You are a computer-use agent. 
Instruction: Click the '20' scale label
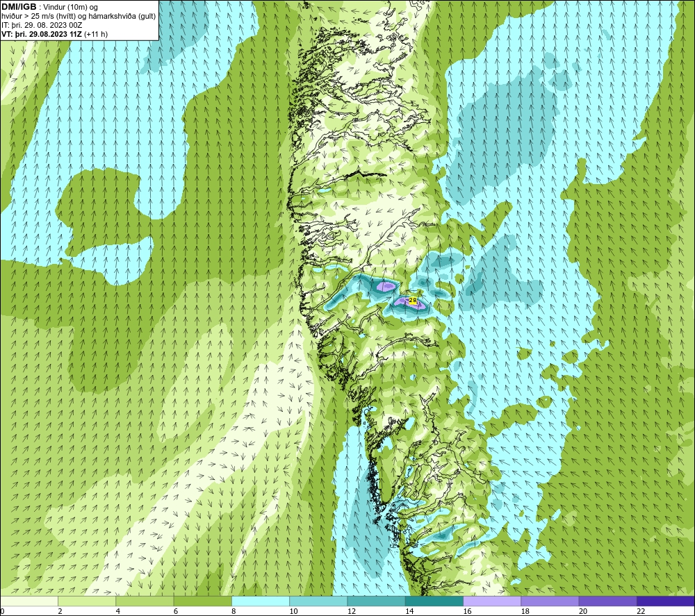coord(583,611)
